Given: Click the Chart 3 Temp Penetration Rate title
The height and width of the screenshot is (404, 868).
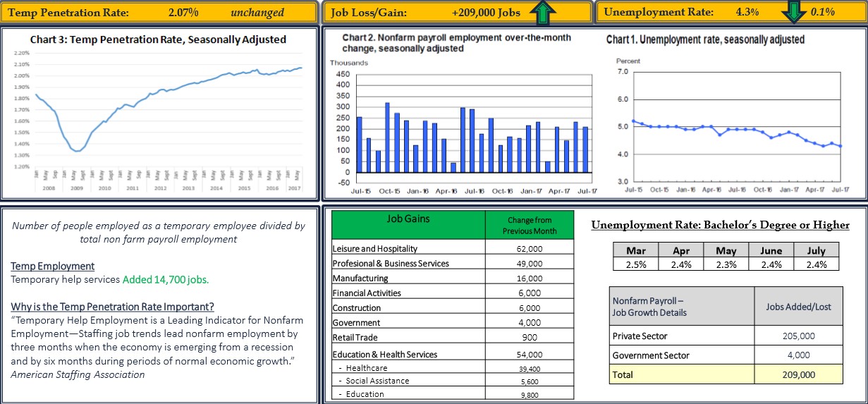Looking at the screenshot, I should coord(158,39).
